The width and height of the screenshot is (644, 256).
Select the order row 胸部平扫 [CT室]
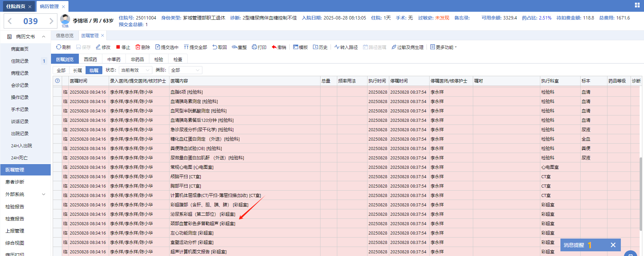(x=346, y=186)
